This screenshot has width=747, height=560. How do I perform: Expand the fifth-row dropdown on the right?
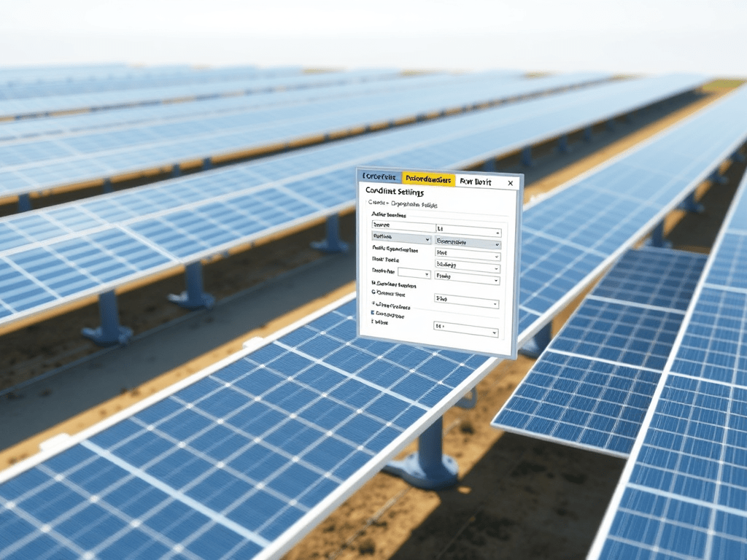[468, 278]
